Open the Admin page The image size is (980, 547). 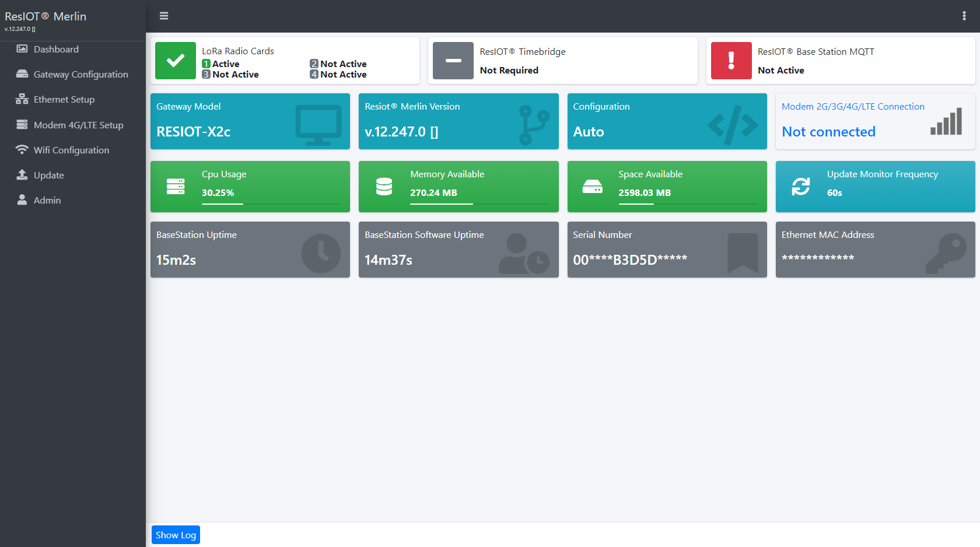[73, 200]
